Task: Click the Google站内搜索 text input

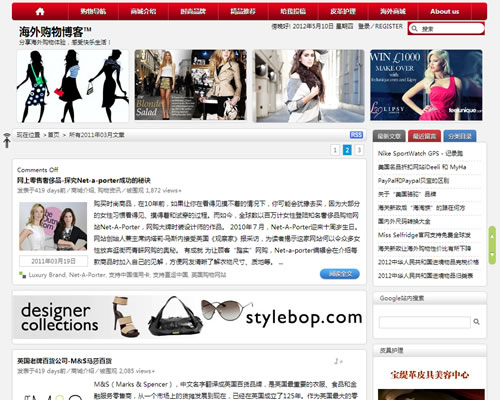Action: (425, 322)
